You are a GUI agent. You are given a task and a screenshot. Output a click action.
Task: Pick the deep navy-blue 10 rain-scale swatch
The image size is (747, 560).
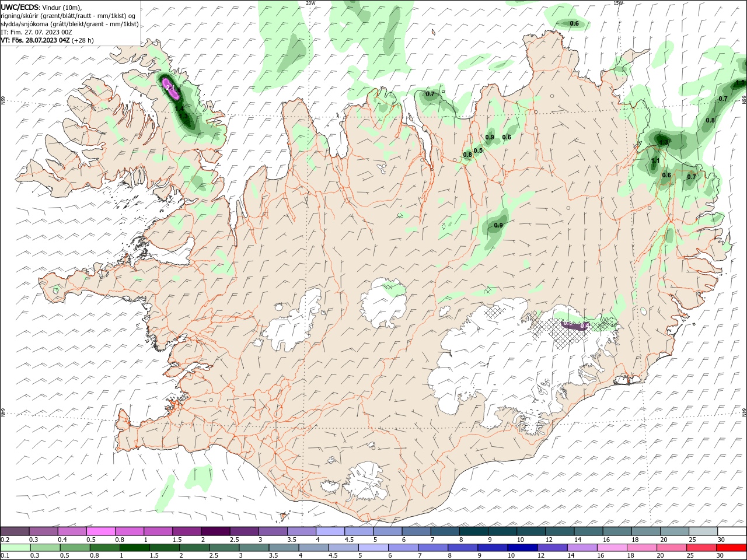523,548
